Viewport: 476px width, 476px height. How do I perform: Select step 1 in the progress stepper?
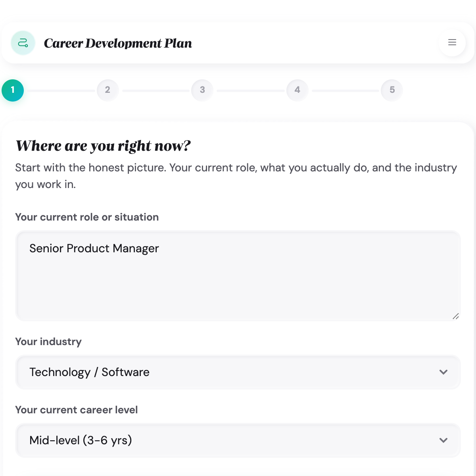coord(13,90)
